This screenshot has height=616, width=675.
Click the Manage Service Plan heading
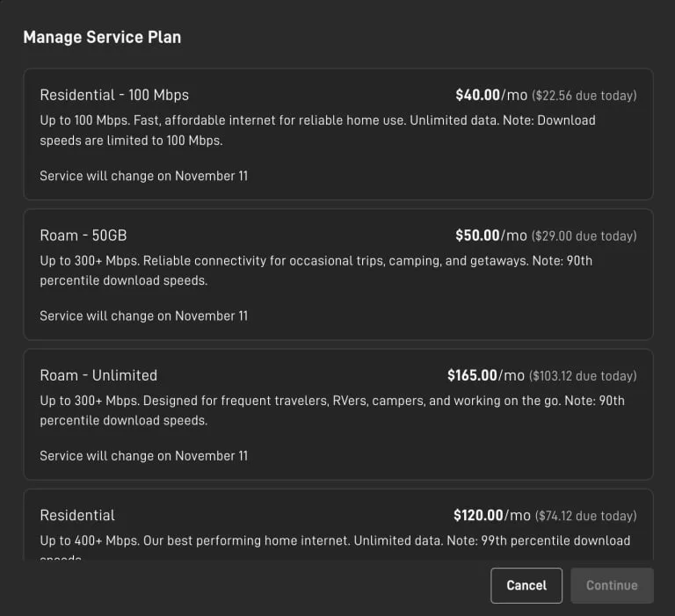pos(102,37)
